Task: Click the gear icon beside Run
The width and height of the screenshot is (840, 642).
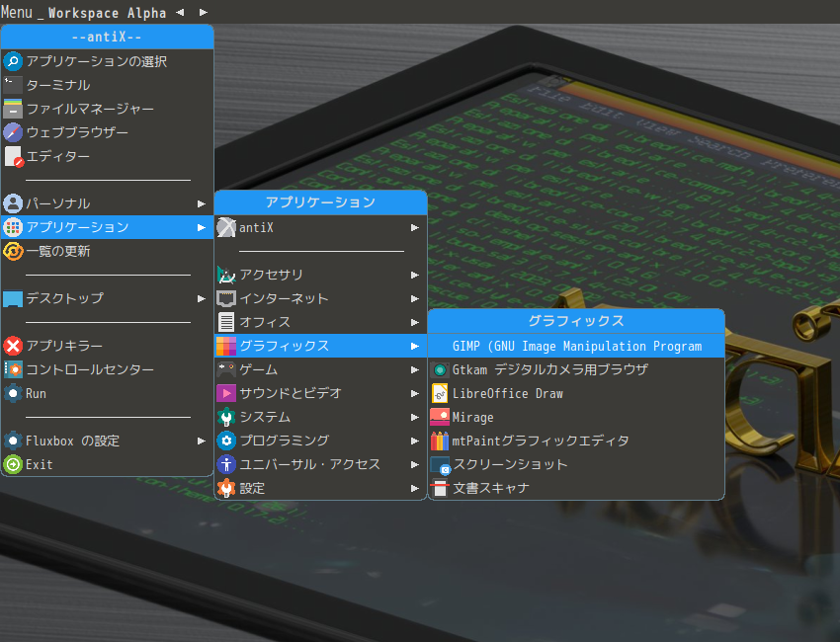Action: 13,393
